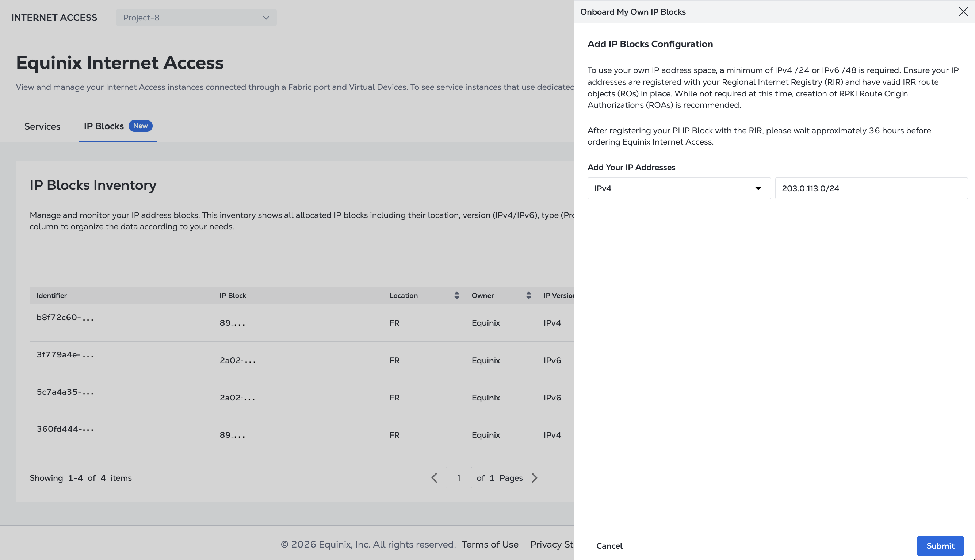Select identifier b8f72c60 row

click(x=302, y=323)
